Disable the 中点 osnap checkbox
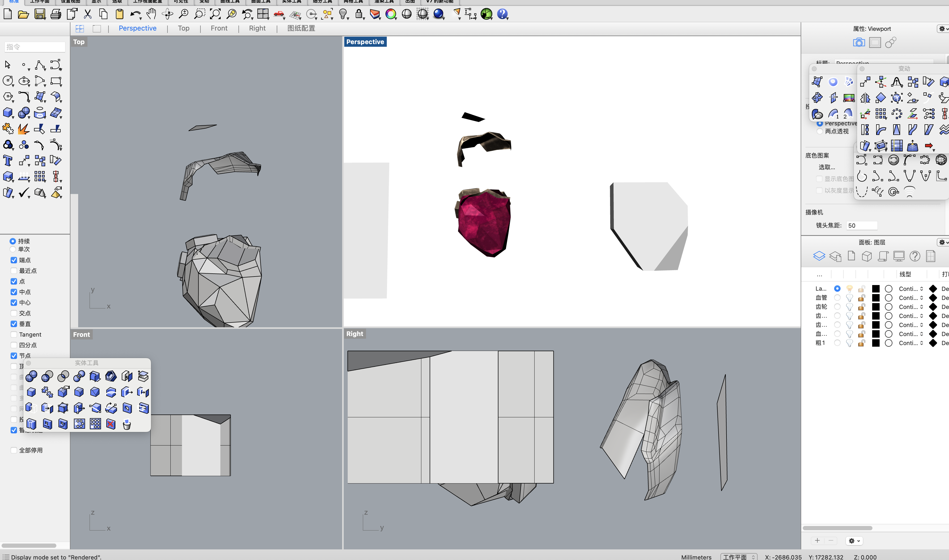The image size is (949, 560). click(x=14, y=292)
